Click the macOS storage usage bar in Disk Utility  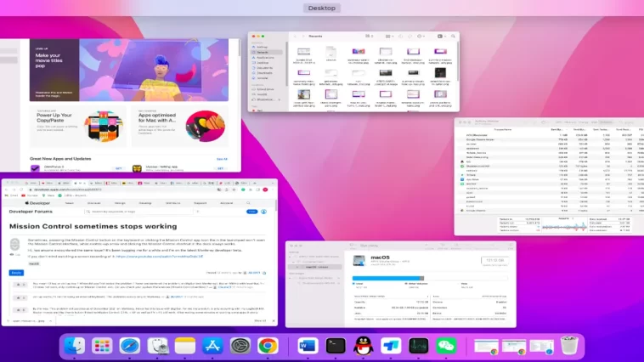pyautogui.click(x=430, y=278)
